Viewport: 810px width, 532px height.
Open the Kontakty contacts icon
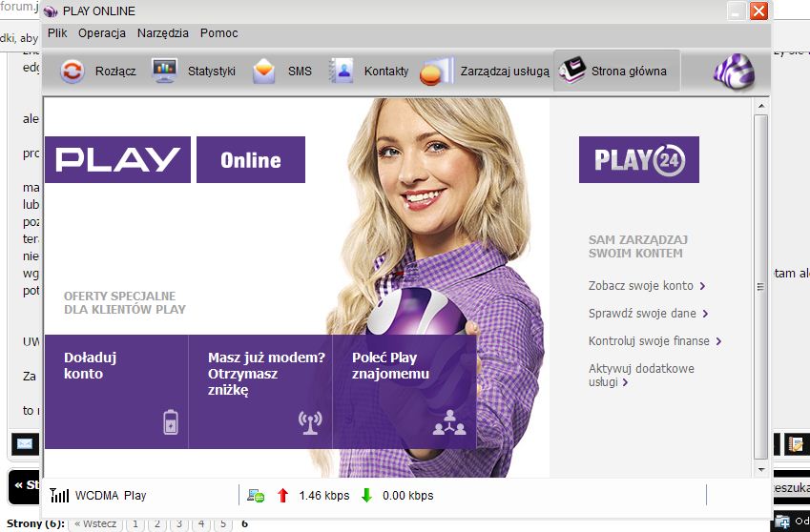[341, 72]
